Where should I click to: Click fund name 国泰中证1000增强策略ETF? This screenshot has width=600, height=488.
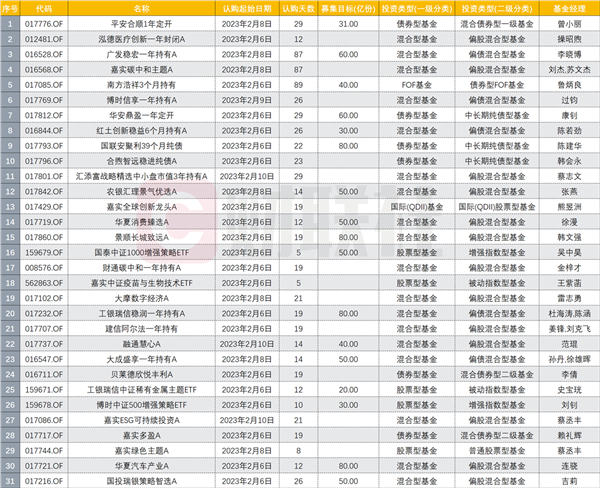click(142, 253)
